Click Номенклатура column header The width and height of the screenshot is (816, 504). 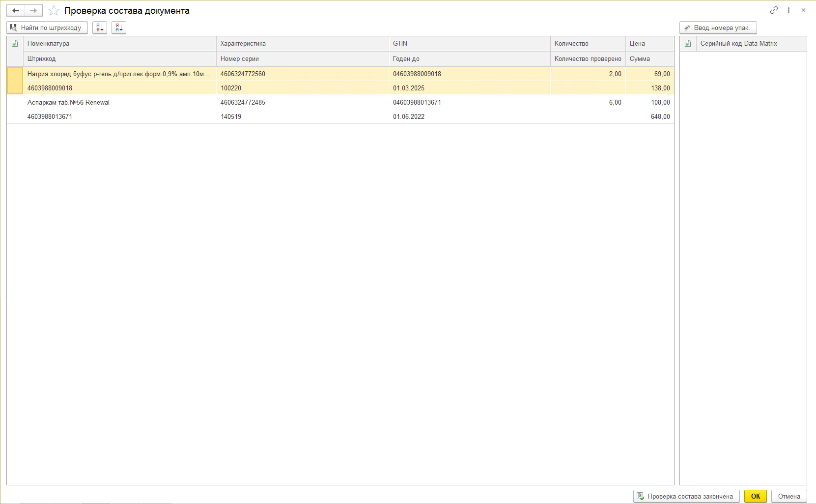coord(48,44)
